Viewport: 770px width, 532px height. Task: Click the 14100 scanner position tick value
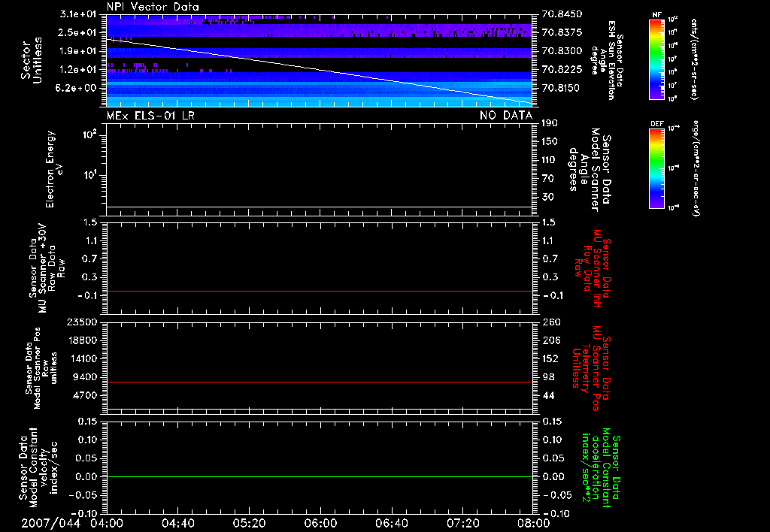81,358
